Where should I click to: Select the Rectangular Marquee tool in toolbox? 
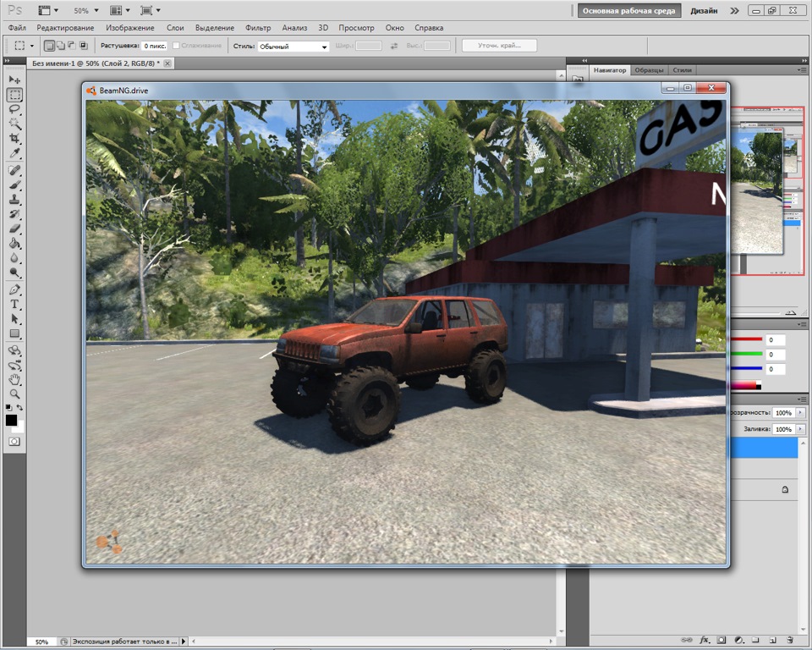coord(14,95)
